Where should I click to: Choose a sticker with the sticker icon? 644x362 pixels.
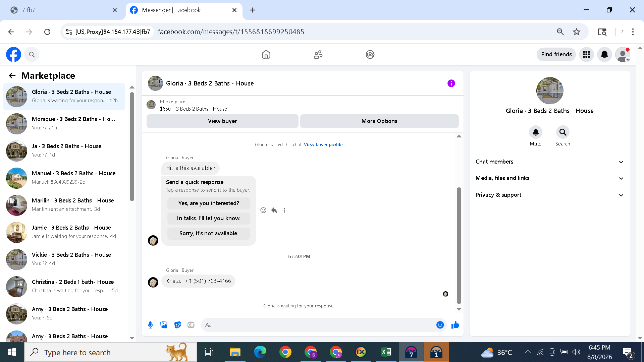coord(177,325)
